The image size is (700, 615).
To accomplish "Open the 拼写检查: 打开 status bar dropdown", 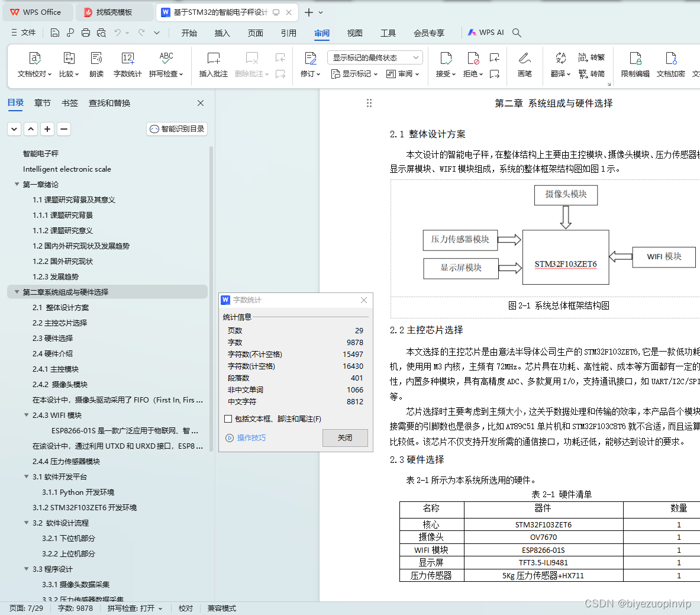I will [x=135, y=608].
